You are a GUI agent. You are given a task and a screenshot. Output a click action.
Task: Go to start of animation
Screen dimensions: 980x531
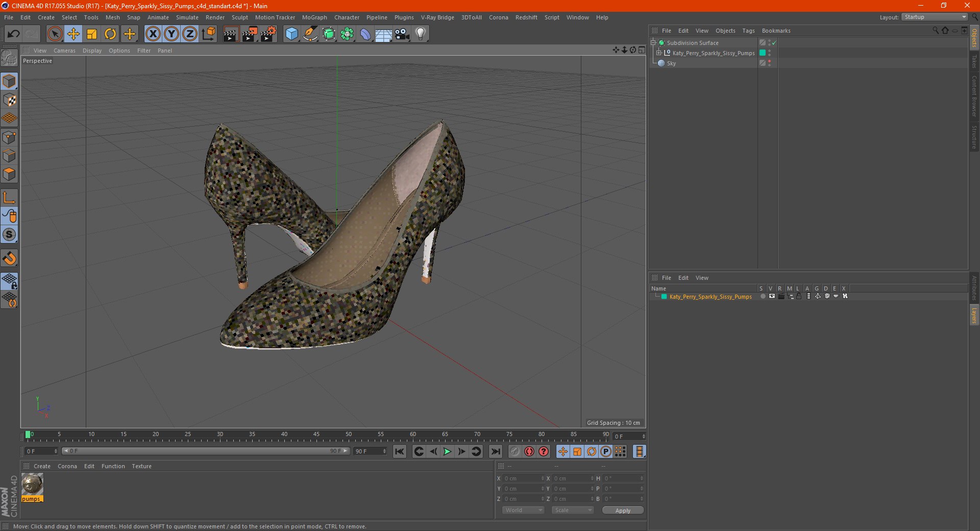(400, 451)
